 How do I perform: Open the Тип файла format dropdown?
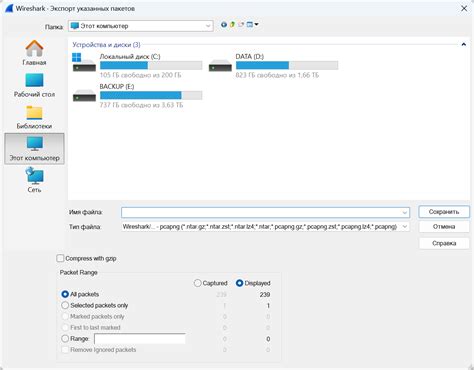point(265,227)
